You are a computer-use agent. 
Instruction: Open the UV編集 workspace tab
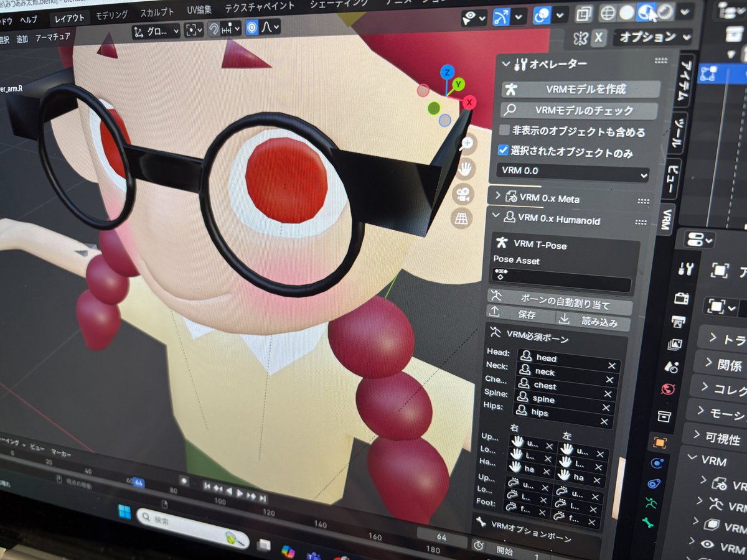199,9
